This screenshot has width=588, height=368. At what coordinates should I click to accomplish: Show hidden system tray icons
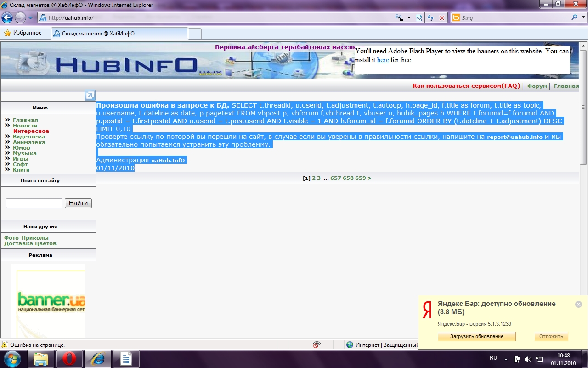506,359
